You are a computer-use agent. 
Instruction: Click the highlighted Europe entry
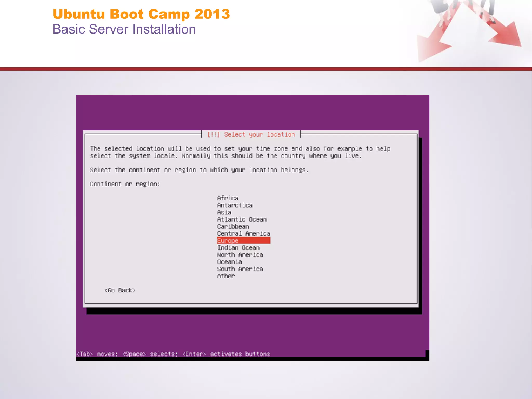click(x=244, y=240)
